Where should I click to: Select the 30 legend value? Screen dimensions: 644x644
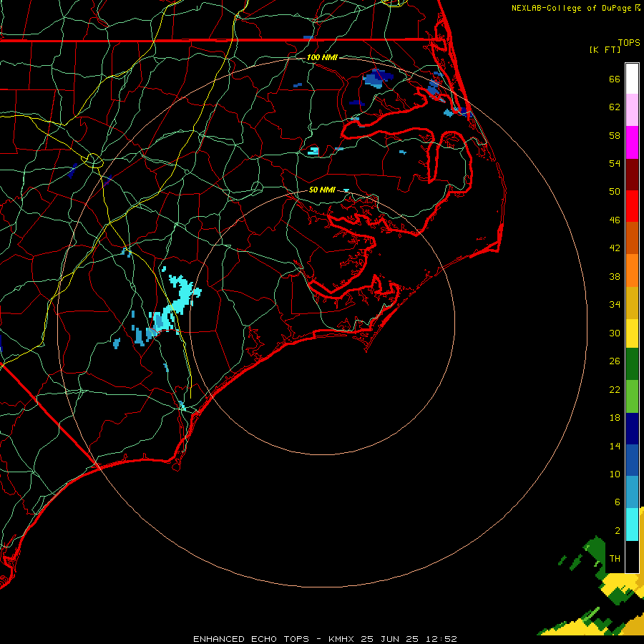click(615, 333)
